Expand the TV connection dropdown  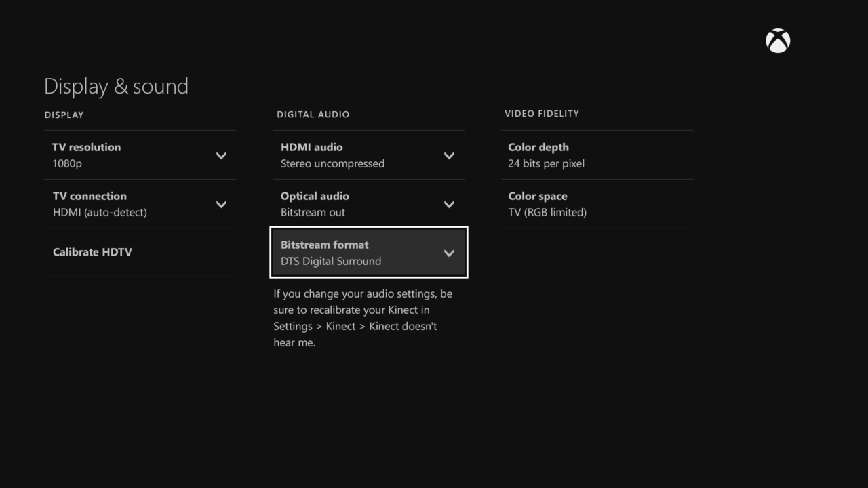point(221,204)
